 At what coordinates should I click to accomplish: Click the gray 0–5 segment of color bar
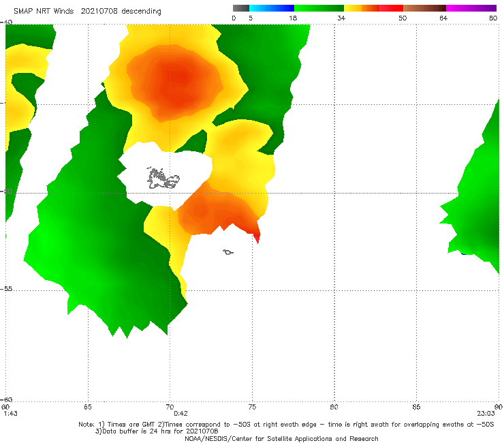pyautogui.click(x=240, y=8)
